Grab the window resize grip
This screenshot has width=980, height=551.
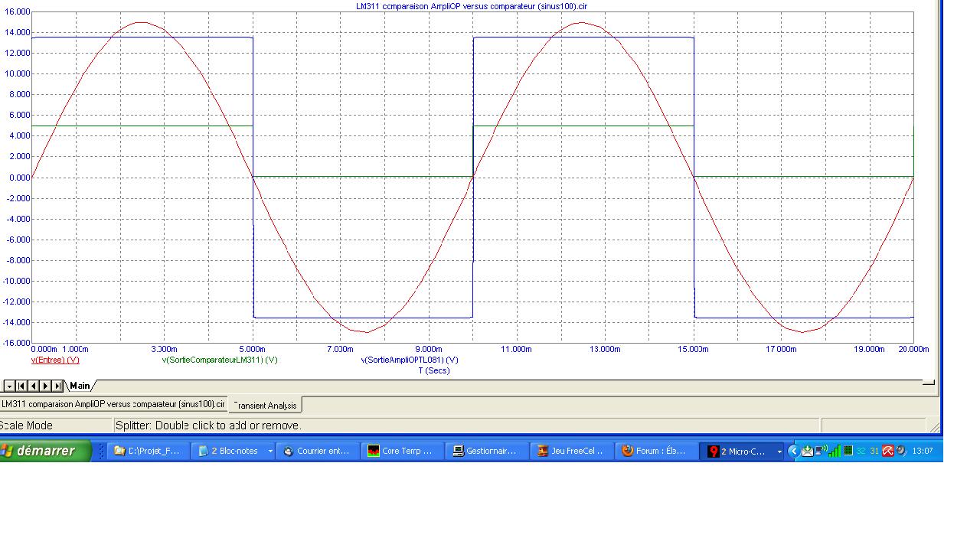[x=933, y=426]
